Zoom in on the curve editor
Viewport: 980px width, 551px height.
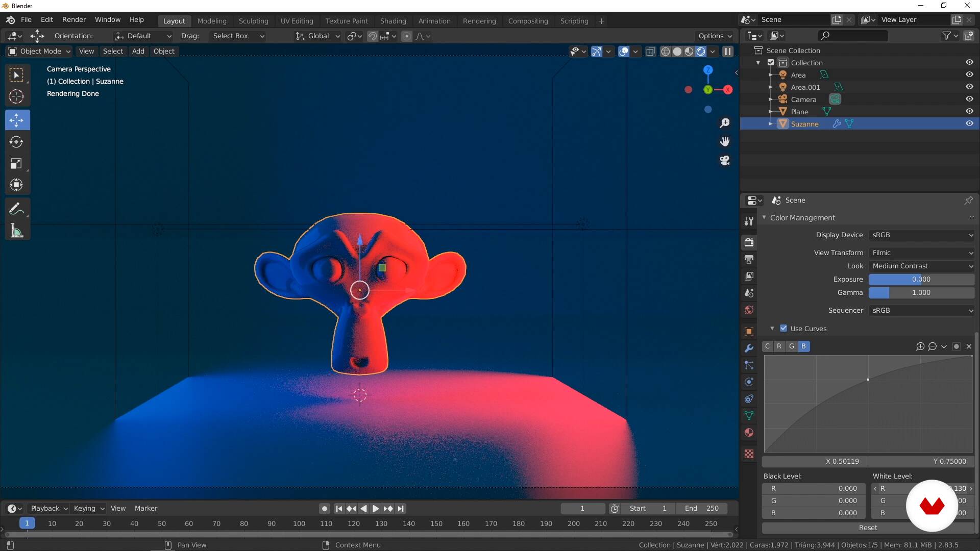pyautogui.click(x=920, y=346)
